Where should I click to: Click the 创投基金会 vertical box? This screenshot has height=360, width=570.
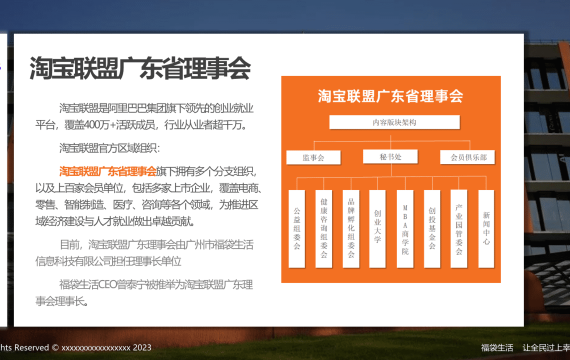432,229
